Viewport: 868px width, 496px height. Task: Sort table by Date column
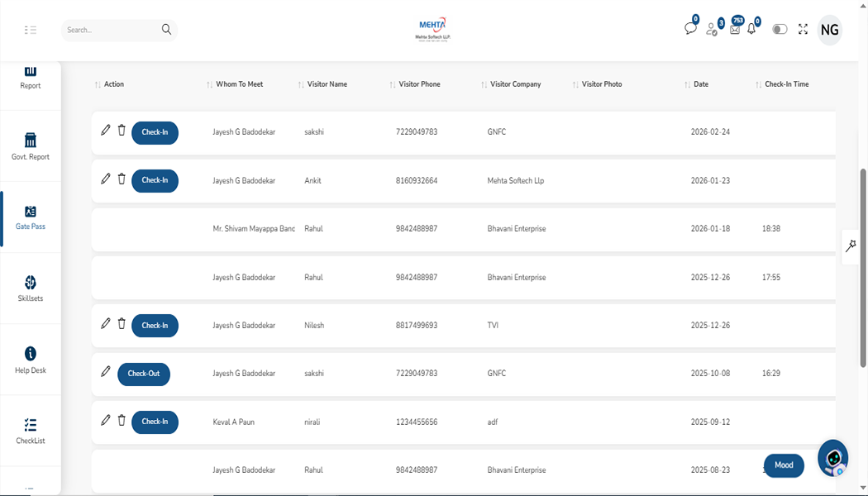coord(700,84)
